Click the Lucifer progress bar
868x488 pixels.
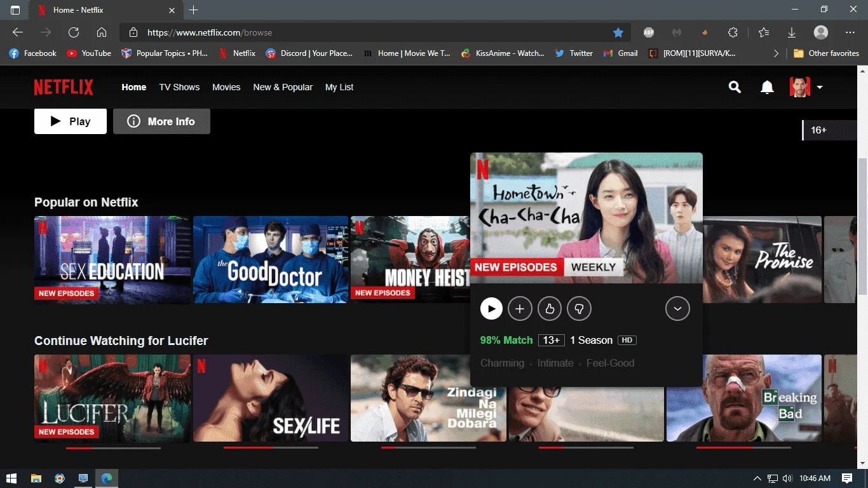[113, 448]
